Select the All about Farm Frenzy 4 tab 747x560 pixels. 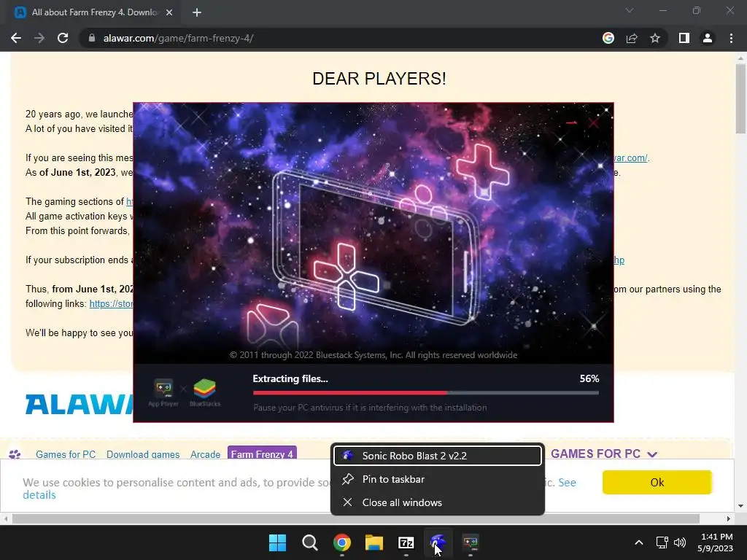click(94, 12)
